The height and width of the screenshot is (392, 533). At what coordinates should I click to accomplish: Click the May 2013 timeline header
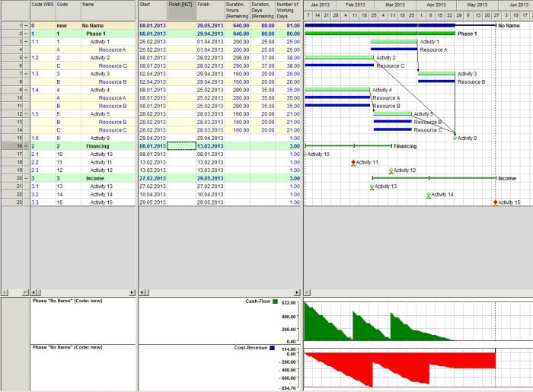(477, 5)
